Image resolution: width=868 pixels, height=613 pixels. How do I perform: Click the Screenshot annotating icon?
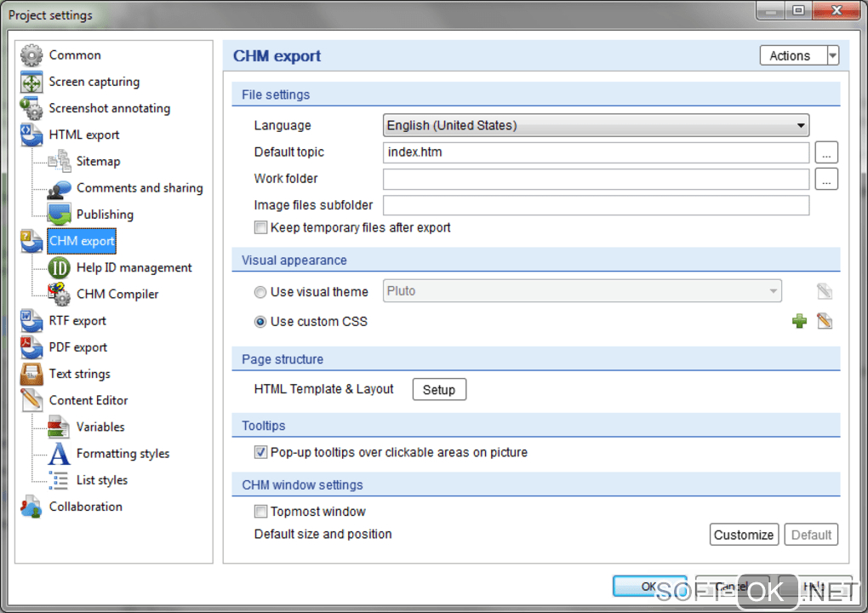pyautogui.click(x=31, y=109)
